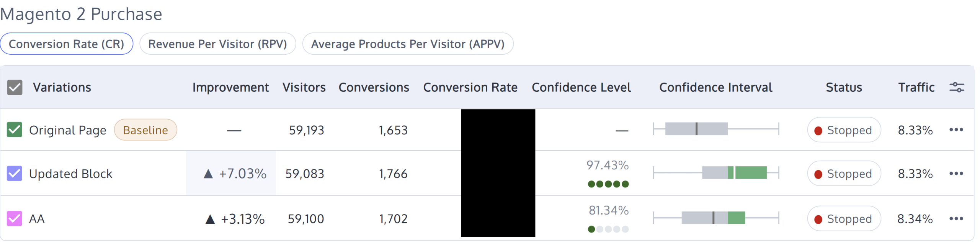Switch to Revenue Per Visitor (RPV) tab
This screenshot has width=980, height=244.
[217, 44]
